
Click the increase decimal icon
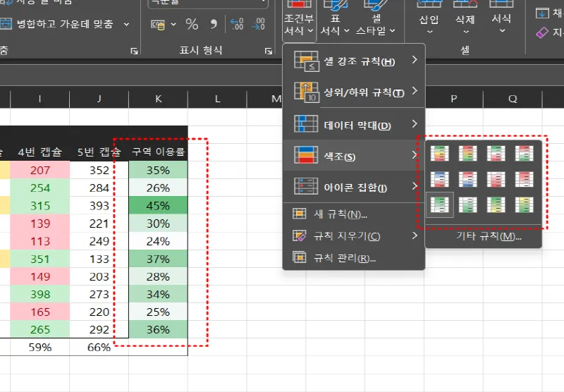coord(237,25)
